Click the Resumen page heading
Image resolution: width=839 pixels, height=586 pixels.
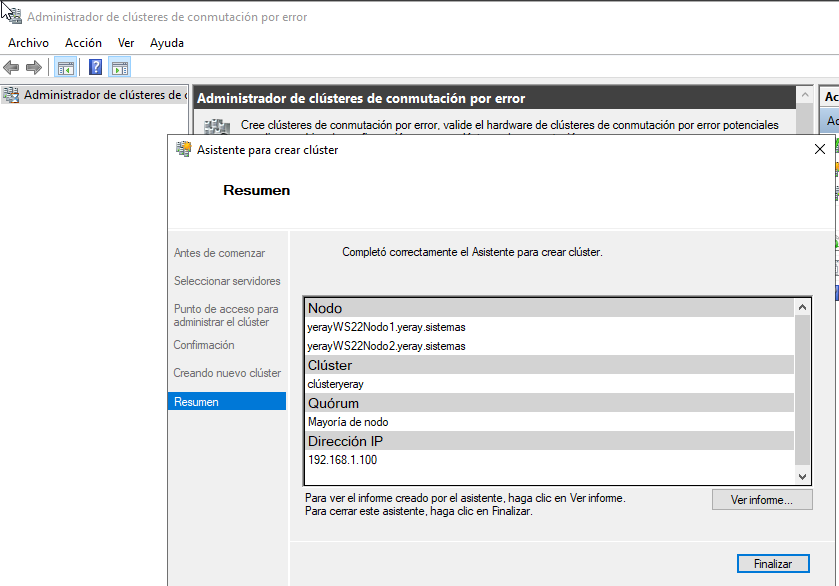pos(256,191)
